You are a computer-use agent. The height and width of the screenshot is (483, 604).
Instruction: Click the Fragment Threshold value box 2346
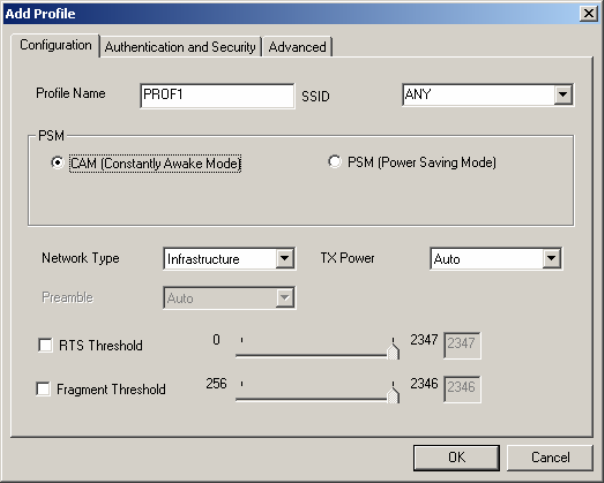tap(462, 389)
